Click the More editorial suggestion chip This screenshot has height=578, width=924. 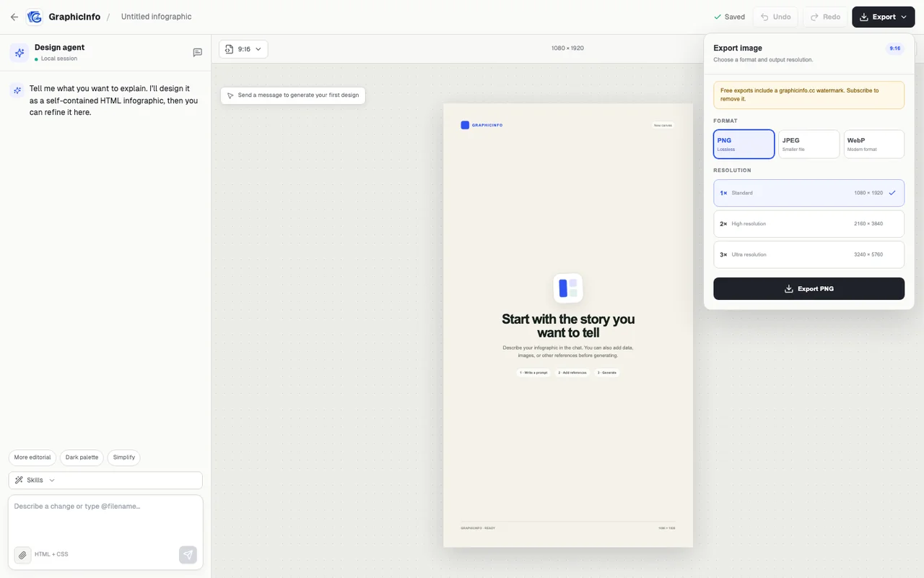coord(32,457)
